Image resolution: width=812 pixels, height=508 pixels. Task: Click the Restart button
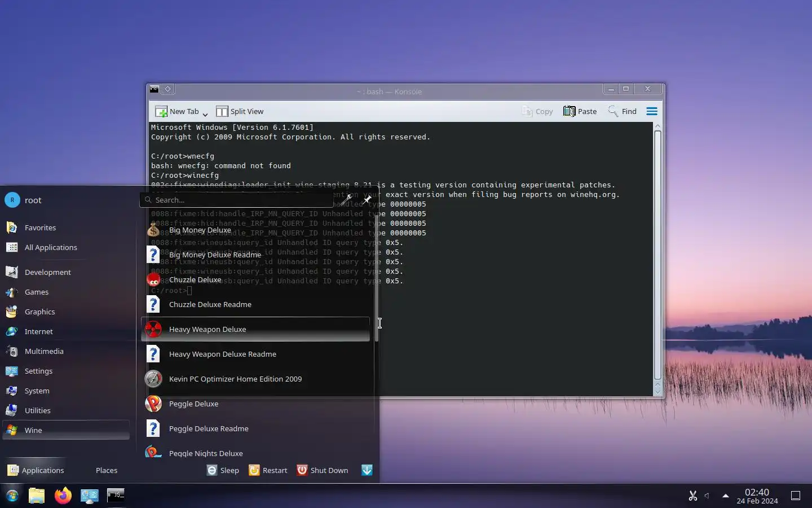coord(268,470)
